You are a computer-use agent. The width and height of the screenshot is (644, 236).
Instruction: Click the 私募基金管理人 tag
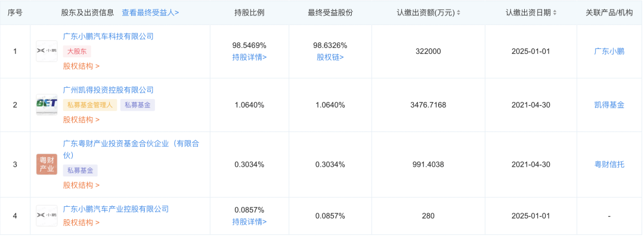pos(90,105)
